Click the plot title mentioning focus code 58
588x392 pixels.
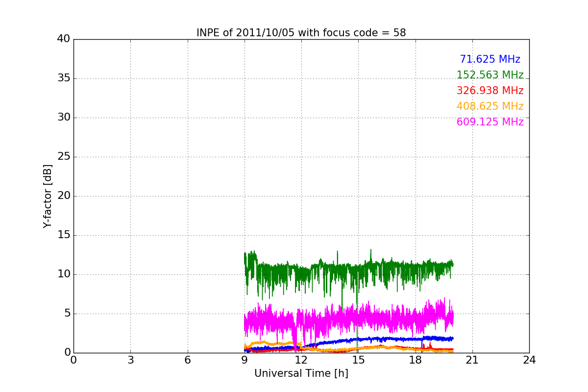301,33
